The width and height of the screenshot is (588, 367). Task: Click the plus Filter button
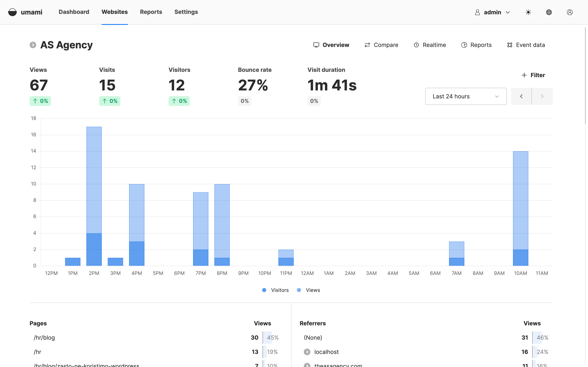pyautogui.click(x=533, y=75)
